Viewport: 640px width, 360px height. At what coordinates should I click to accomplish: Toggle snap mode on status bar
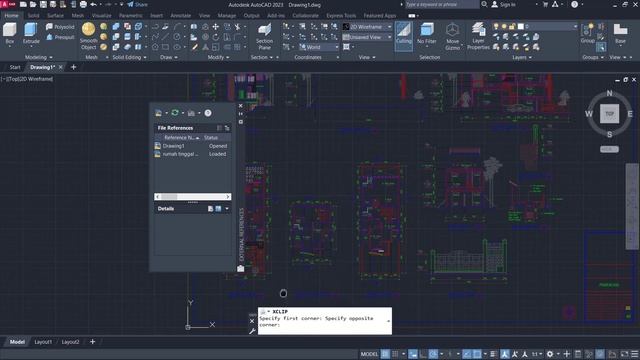point(395,354)
